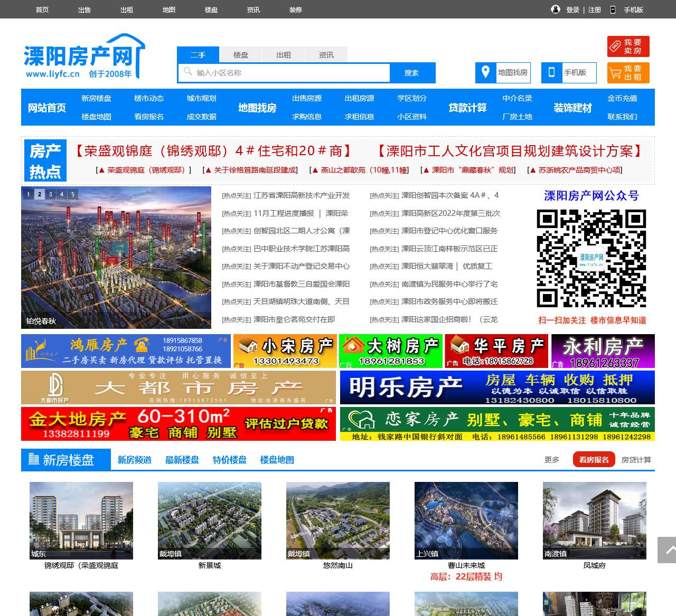Select slide 3 in carousel pager
676x616 pixels.
pos(51,194)
